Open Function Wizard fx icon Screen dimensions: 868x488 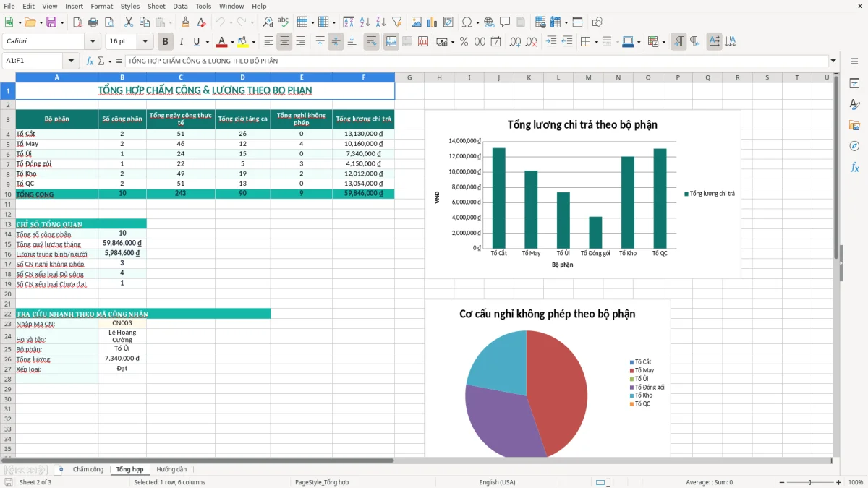tap(90, 61)
